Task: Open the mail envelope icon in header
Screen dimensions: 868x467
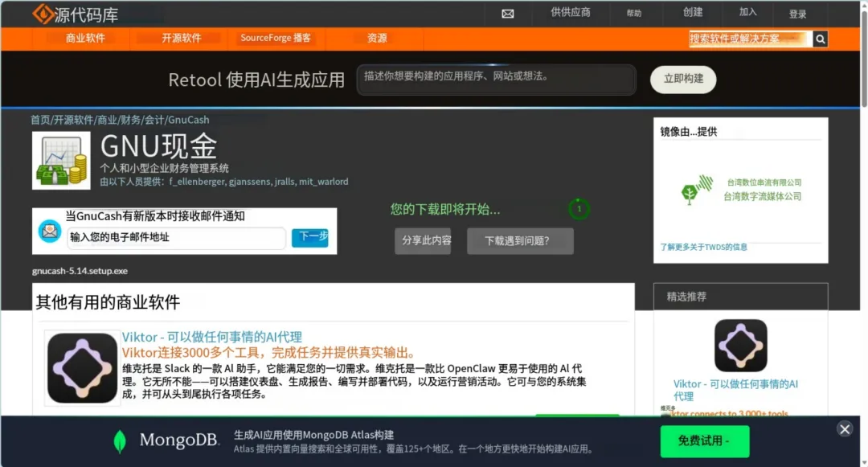Action: point(508,14)
